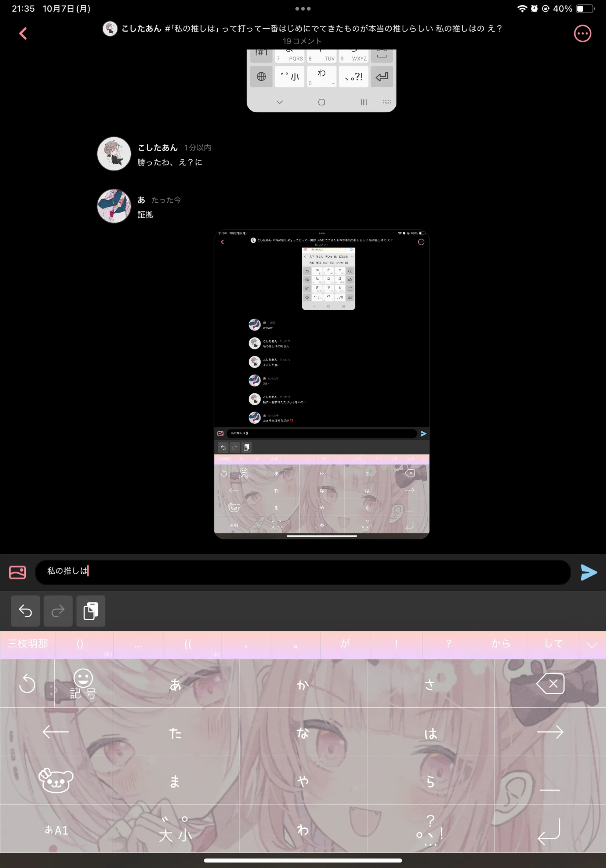
Task: Tap the や kana key
Action: (303, 781)
